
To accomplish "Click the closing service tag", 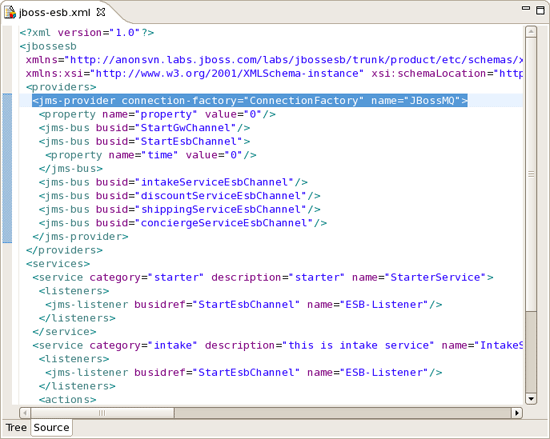I will [x=64, y=332].
